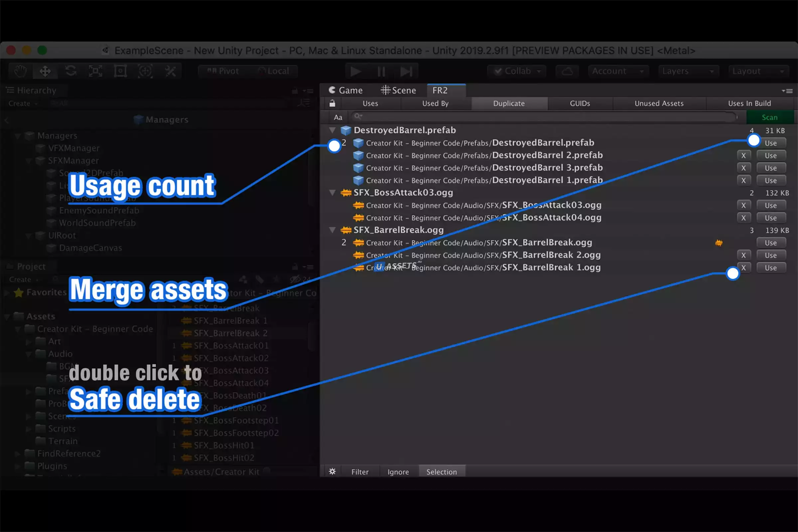Switch to the Unused Assets tab
Viewport: 798px width, 532px height.
(659, 103)
